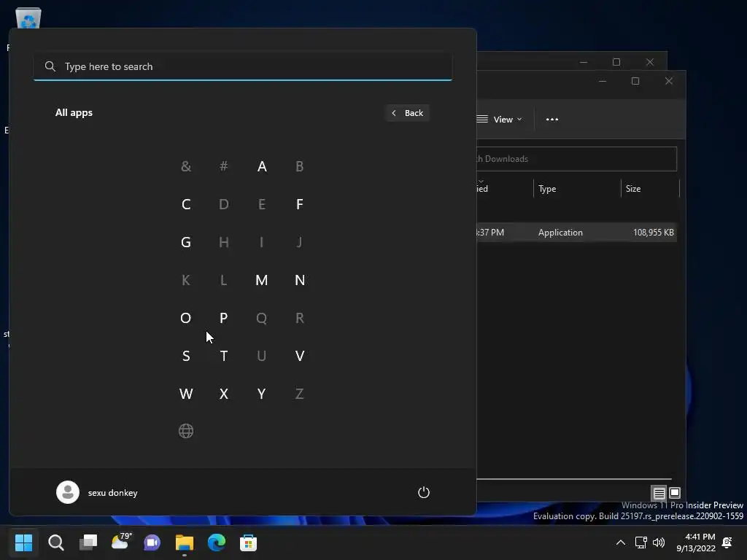Jump to apps starting with C
747x560 pixels.
186,204
